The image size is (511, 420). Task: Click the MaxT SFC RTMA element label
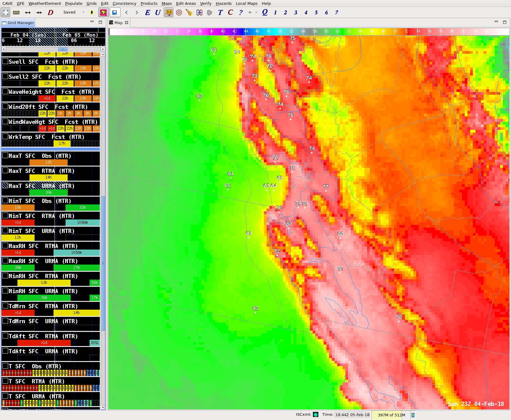[41, 171]
